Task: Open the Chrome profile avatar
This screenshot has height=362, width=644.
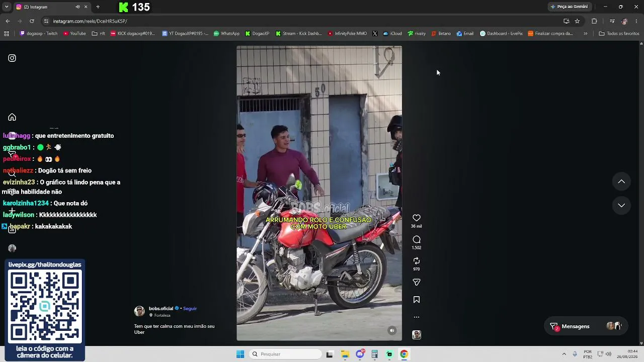Action: (624, 21)
